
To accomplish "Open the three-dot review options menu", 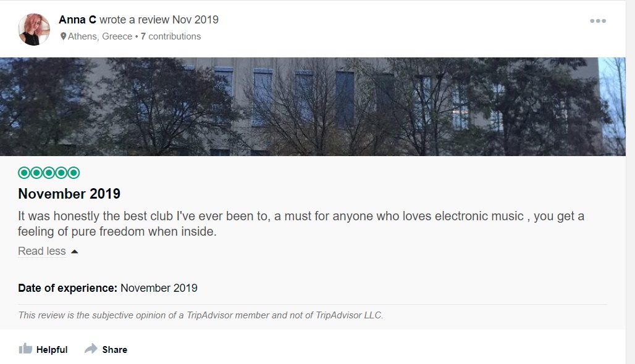I will click(x=597, y=20).
